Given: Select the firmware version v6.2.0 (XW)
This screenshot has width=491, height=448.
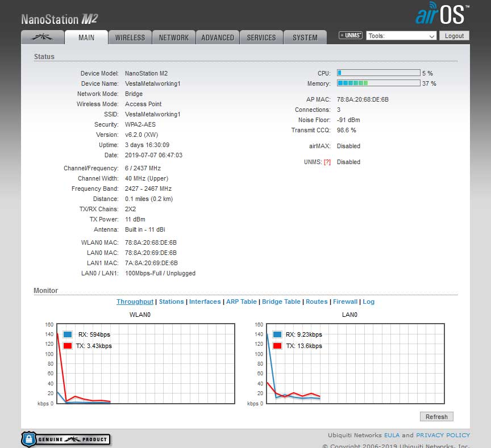Looking at the screenshot, I should click(x=142, y=135).
